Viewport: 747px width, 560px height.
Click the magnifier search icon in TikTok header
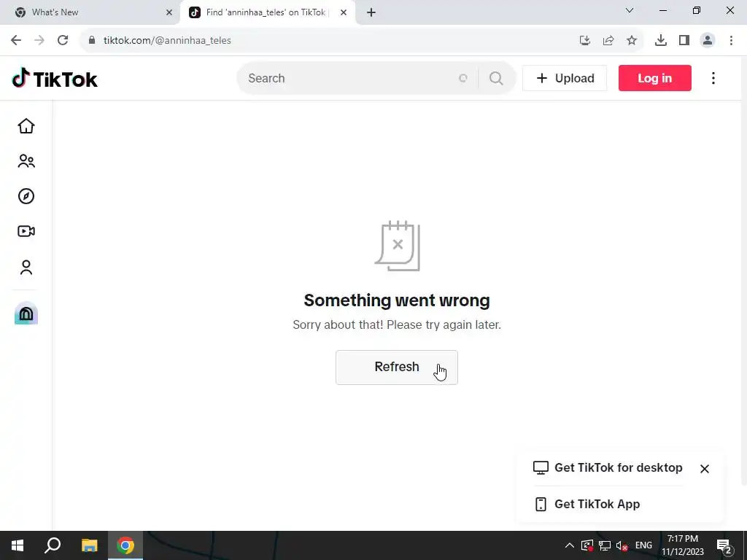coord(496,78)
